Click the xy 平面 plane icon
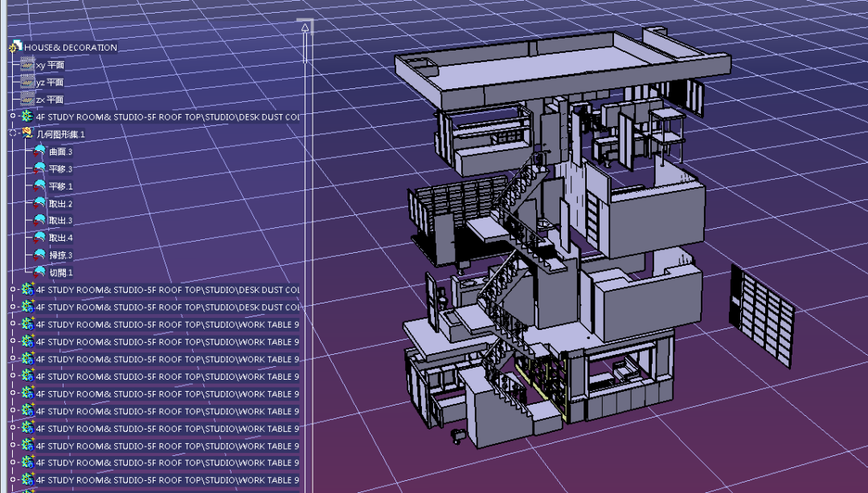The height and width of the screenshot is (493, 868). coord(27,65)
